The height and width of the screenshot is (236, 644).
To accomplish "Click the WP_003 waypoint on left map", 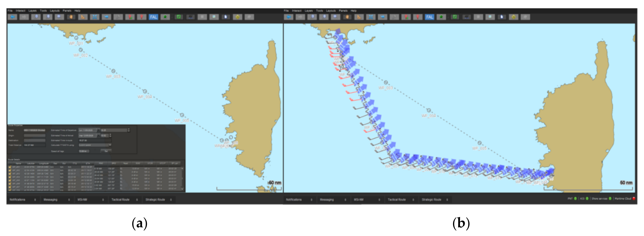I will tap(113, 71).
